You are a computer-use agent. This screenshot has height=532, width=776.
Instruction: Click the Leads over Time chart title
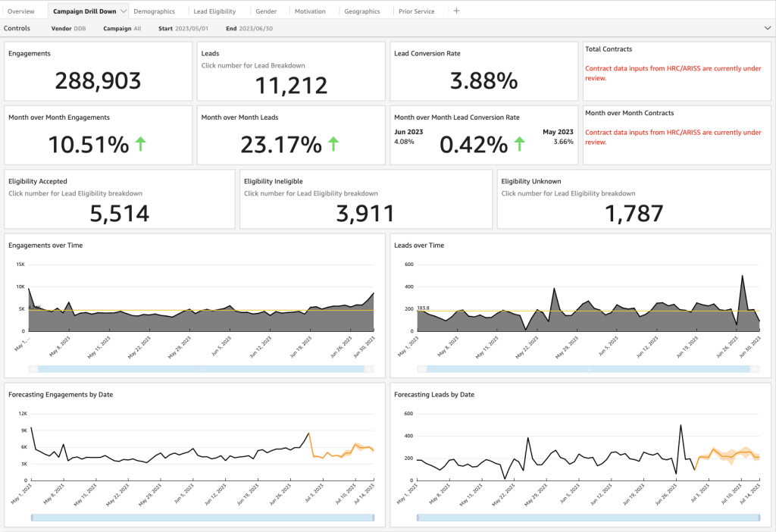click(418, 245)
